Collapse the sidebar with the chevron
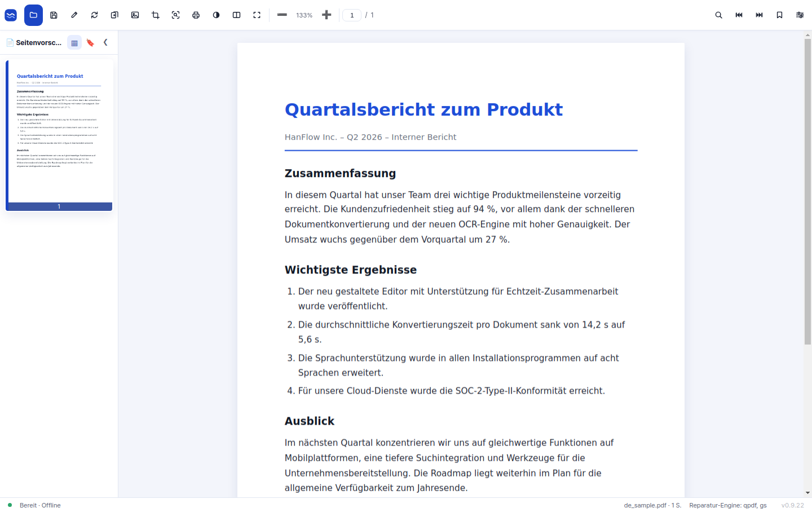The width and height of the screenshot is (812, 512). coord(105,42)
